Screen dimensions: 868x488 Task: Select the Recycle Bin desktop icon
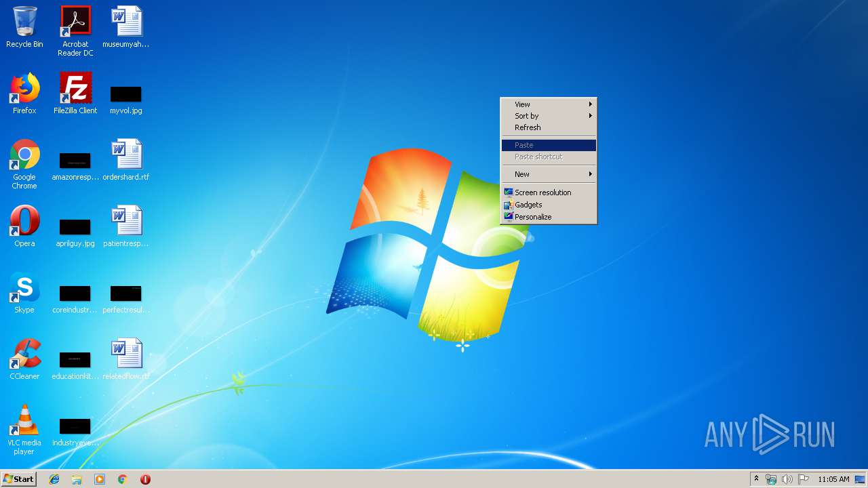coord(24,27)
